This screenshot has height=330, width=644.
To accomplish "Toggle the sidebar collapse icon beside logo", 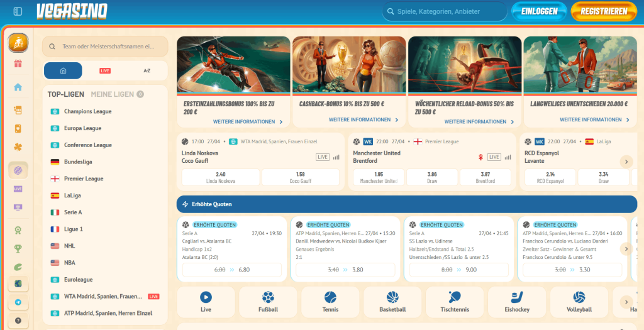I will (x=18, y=11).
